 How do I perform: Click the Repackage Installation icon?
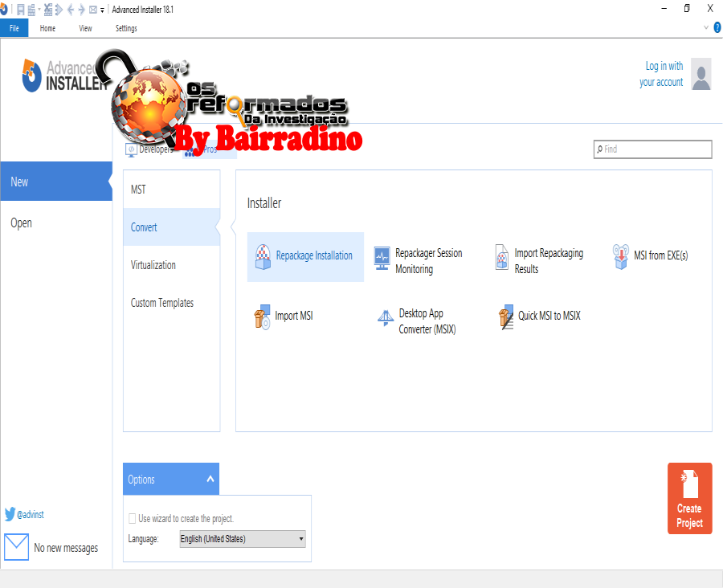coord(263,257)
